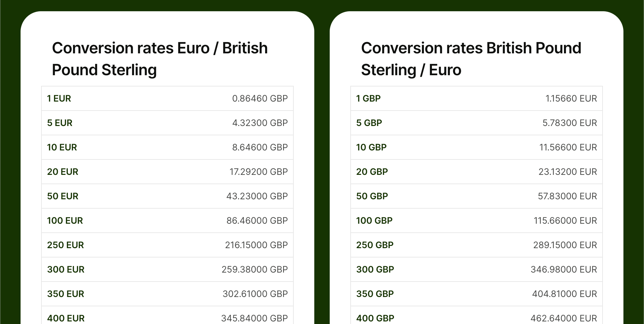Select the 346.98000 EUR amount
The height and width of the screenshot is (324, 644).
564,269
